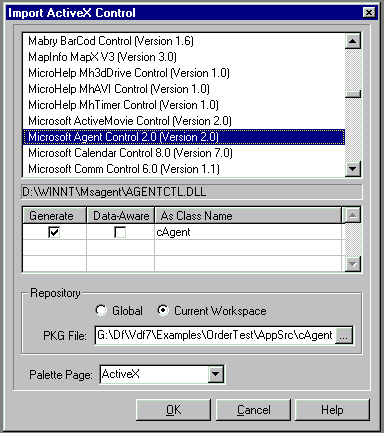
Task: Click the control list scroll up arrow
Action: pyautogui.click(x=353, y=41)
